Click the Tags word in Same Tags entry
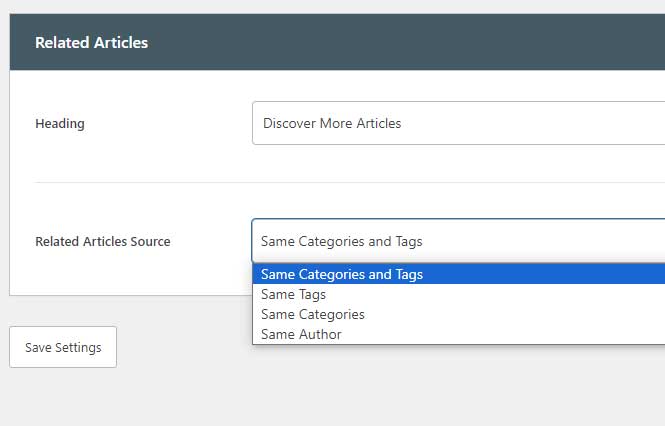This screenshot has width=665, height=426. pyautogui.click(x=312, y=295)
